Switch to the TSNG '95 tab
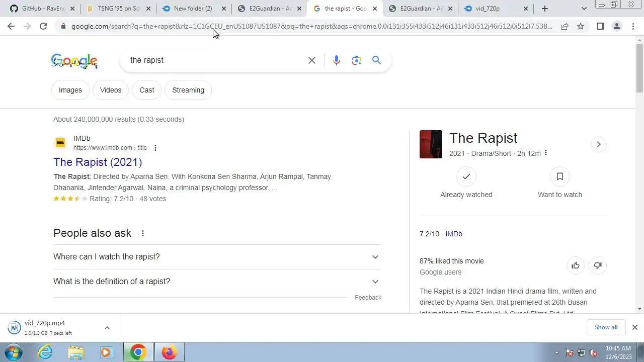This screenshot has height=362, width=644. tap(118, 9)
